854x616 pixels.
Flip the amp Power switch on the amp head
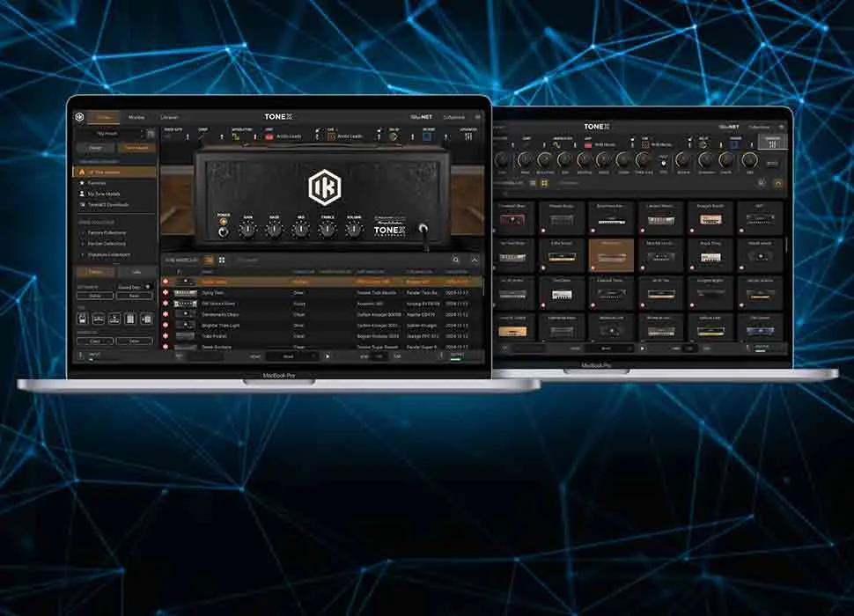(x=224, y=231)
